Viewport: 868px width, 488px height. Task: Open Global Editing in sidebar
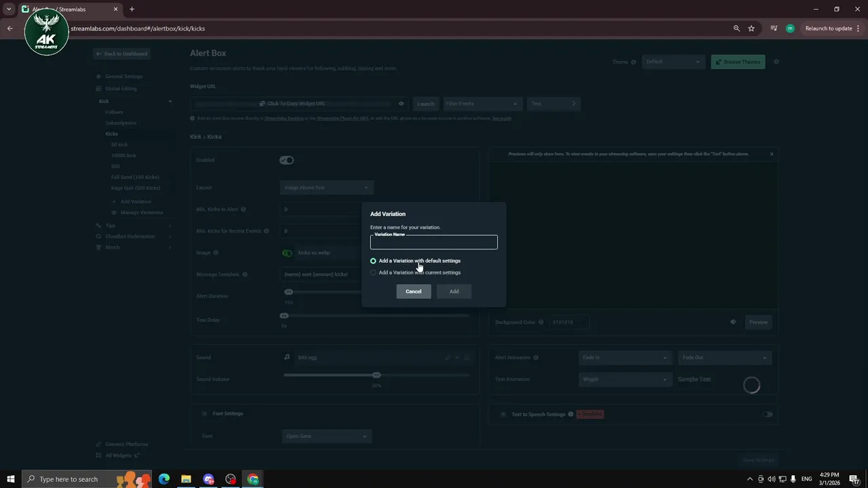tap(121, 89)
